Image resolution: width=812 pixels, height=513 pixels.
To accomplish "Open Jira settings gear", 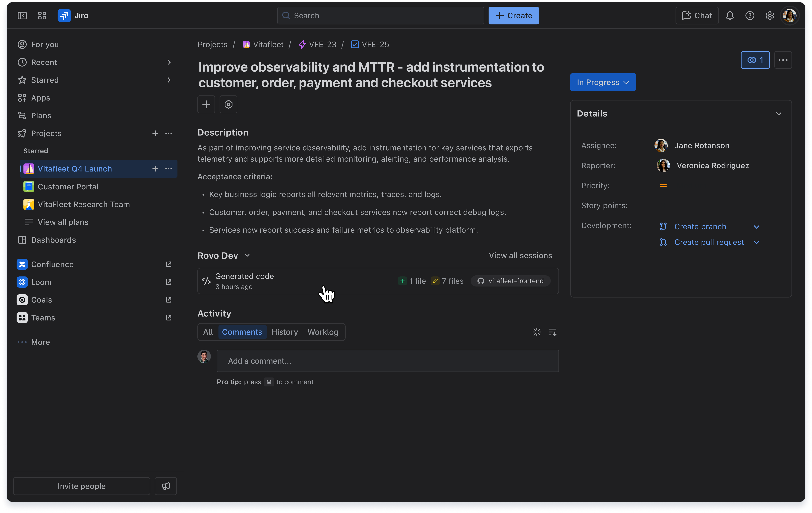I will (770, 15).
